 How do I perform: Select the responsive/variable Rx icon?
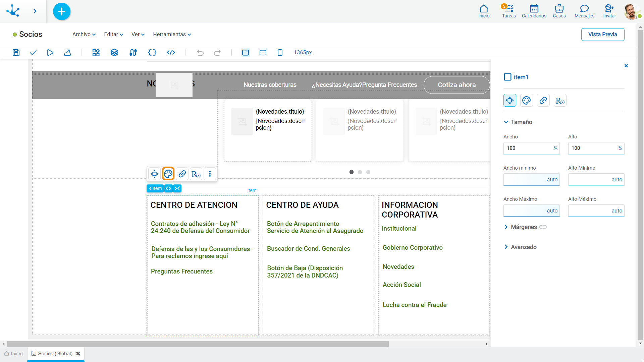(x=196, y=174)
